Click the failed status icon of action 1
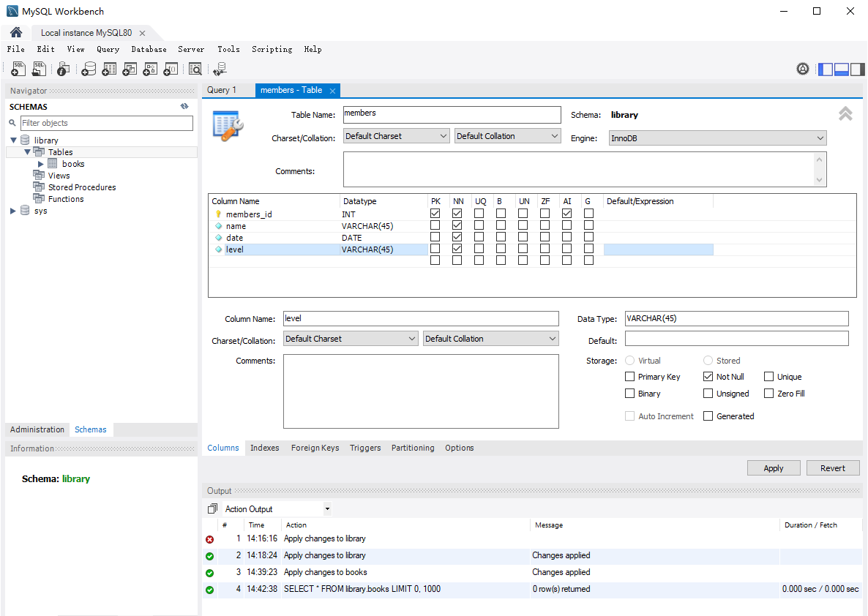 tap(210, 539)
